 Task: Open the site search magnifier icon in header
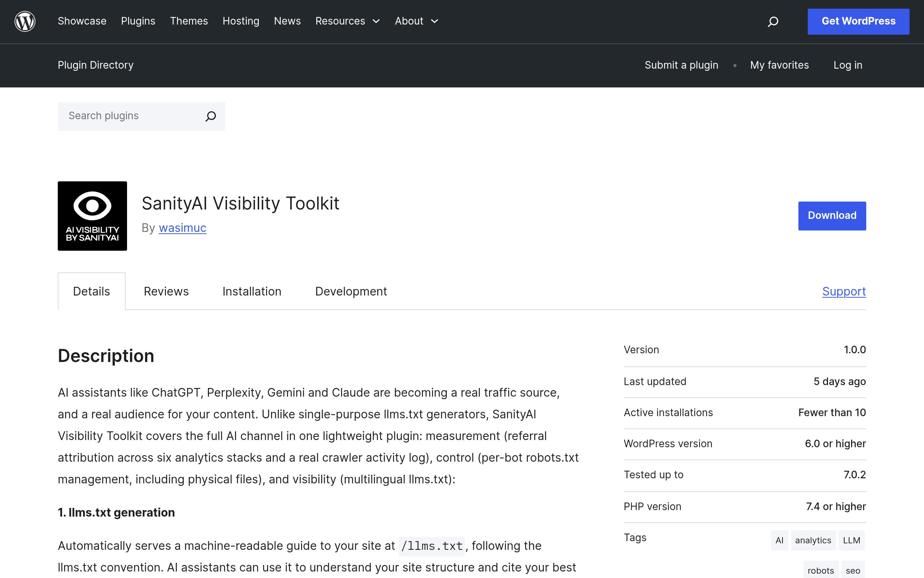tap(773, 21)
